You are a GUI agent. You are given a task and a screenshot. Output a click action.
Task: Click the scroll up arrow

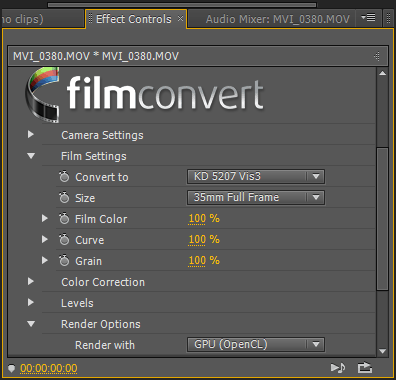[x=383, y=73]
